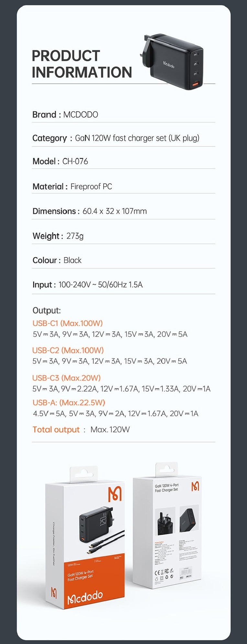Click the Total output label
This screenshot has width=247, height=644.
[56, 430]
